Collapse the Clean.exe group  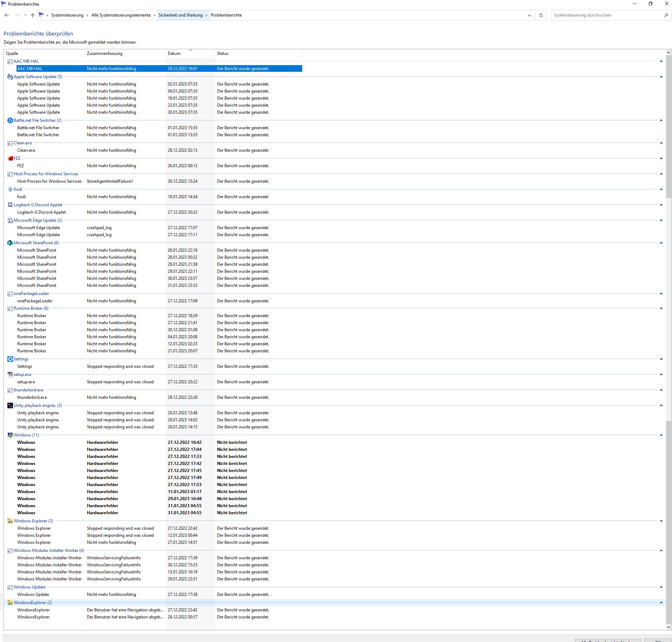click(661, 143)
